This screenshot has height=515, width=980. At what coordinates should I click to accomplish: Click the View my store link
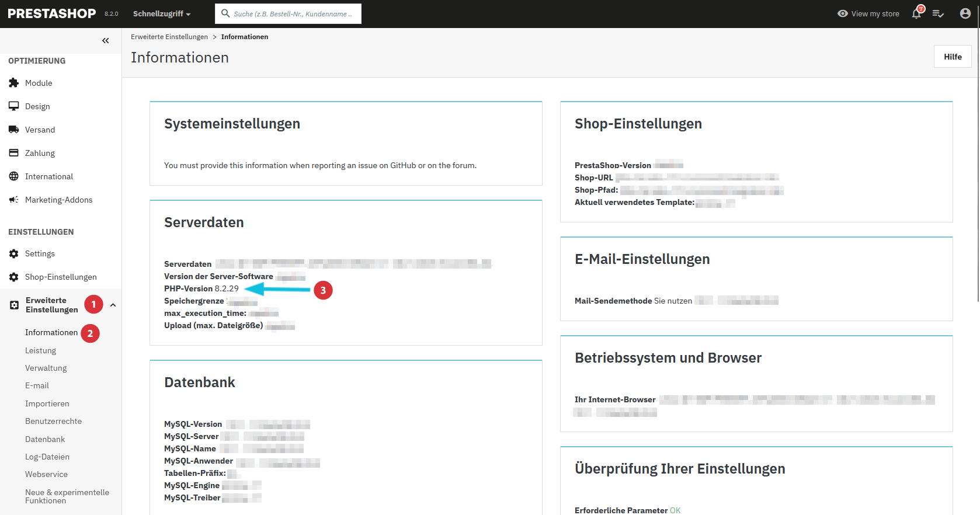tap(868, 14)
